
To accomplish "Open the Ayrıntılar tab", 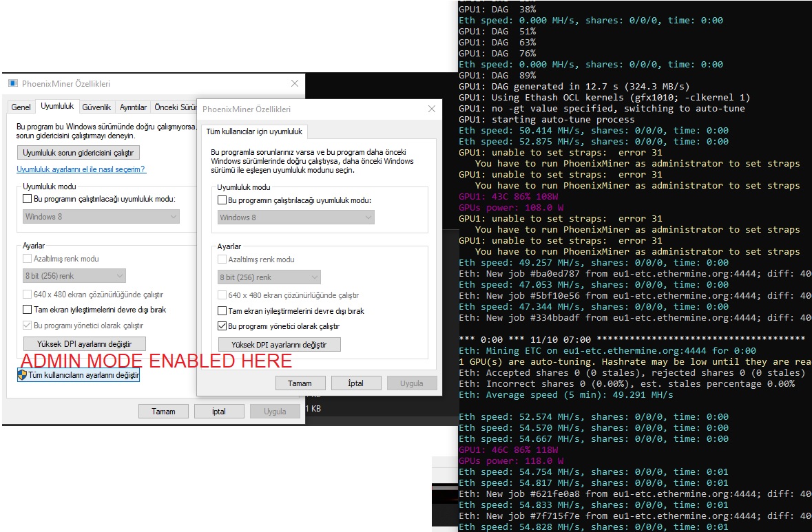I will [x=133, y=107].
